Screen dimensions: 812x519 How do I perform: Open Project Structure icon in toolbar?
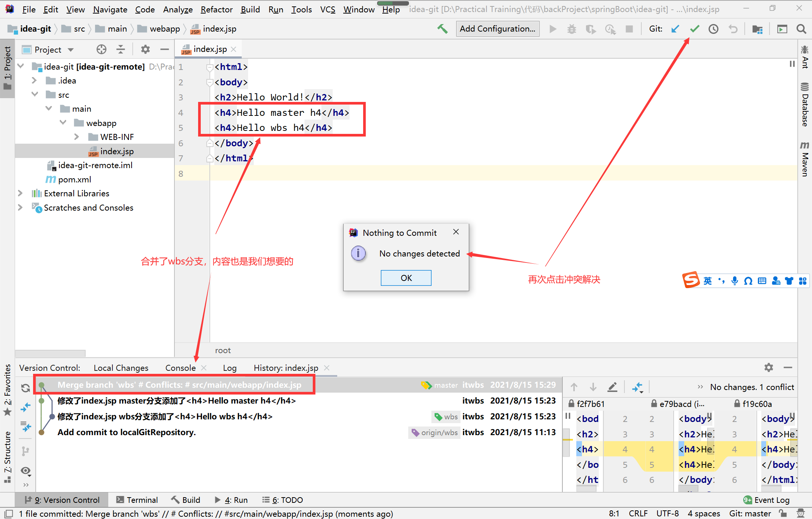tap(757, 29)
